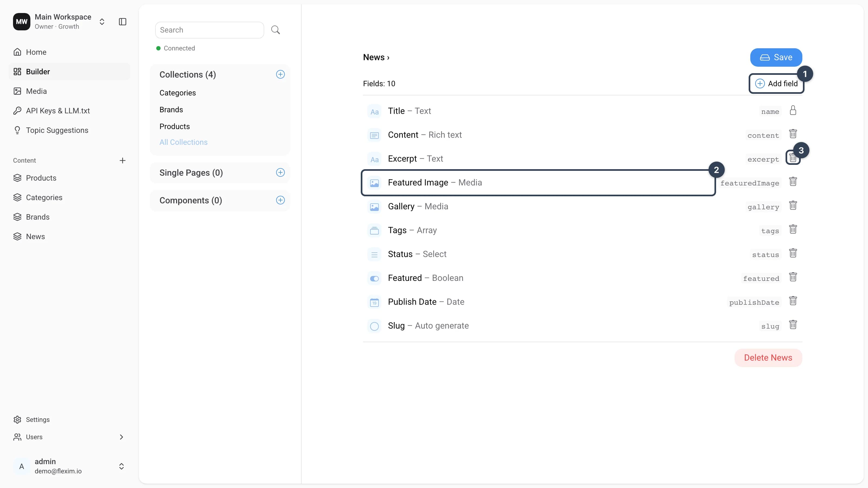Click the search magnifier icon
The image size is (868, 488).
[x=276, y=30]
